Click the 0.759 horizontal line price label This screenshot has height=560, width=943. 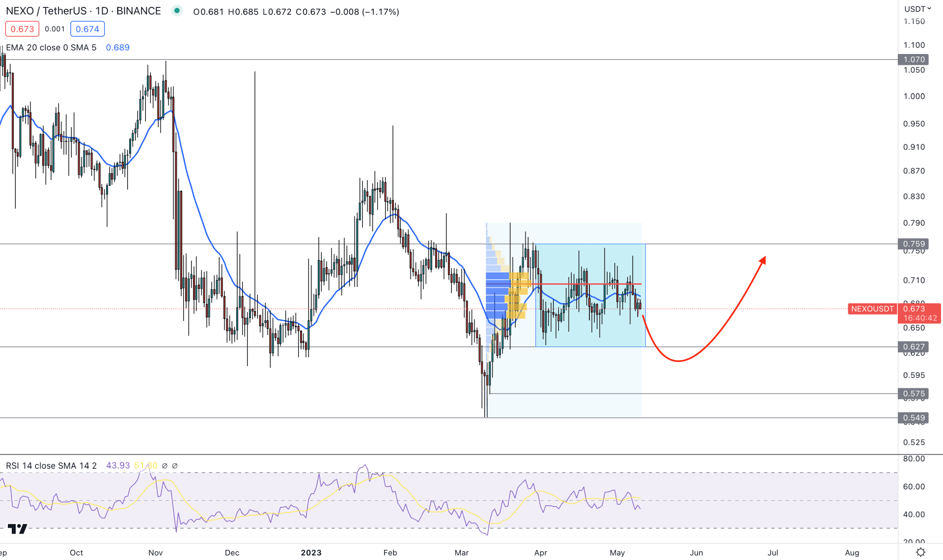click(914, 244)
